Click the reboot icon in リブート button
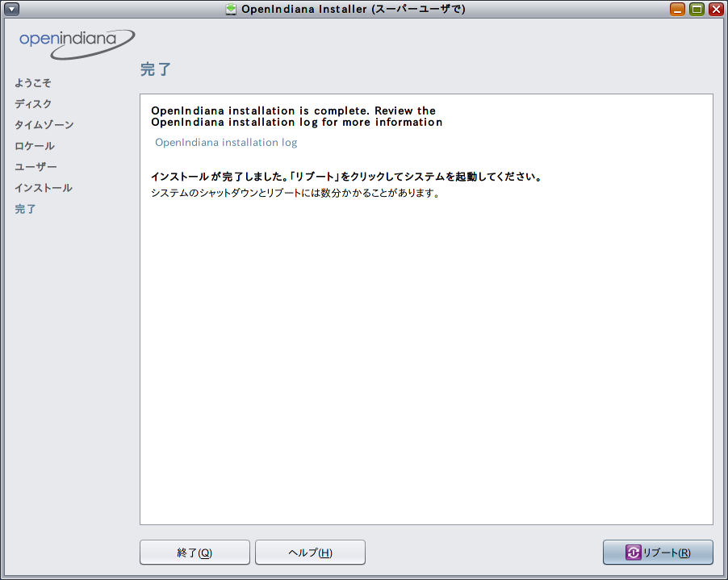Image resolution: width=728 pixels, height=580 pixels. pos(633,552)
